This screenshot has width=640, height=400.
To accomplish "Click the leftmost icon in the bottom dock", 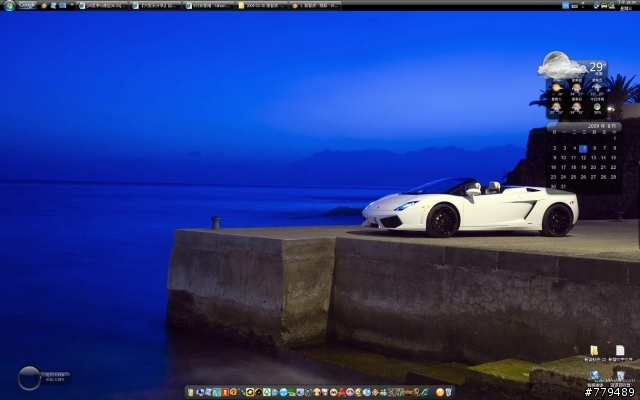I will point(190,391).
